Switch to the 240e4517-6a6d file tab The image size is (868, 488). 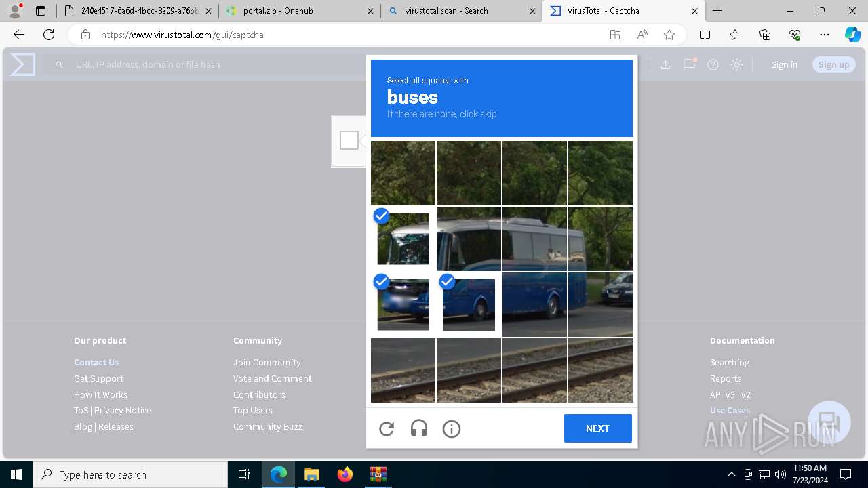point(138,11)
